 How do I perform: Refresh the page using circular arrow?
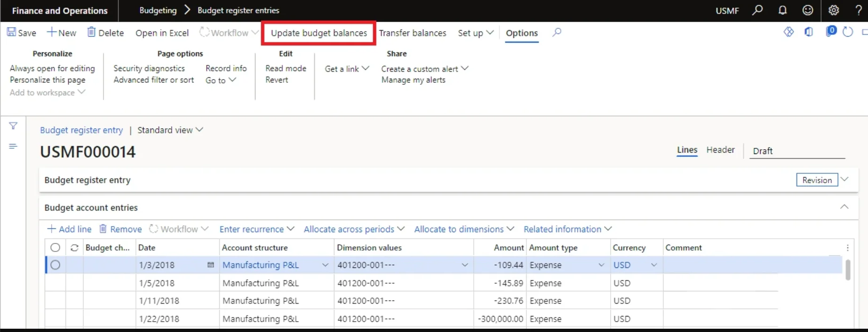pos(848,32)
